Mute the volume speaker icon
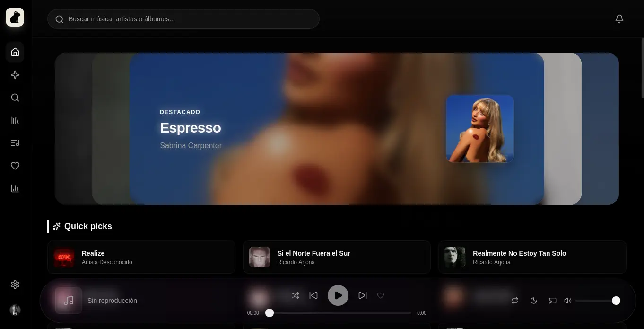Image resolution: width=644 pixels, height=329 pixels. [x=568, y=301]
